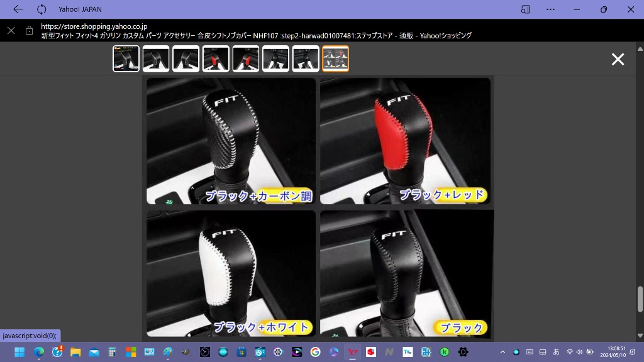The image size is (644, 362).
Task: Open the Mail app in taskbar
Action: (94, 352)
